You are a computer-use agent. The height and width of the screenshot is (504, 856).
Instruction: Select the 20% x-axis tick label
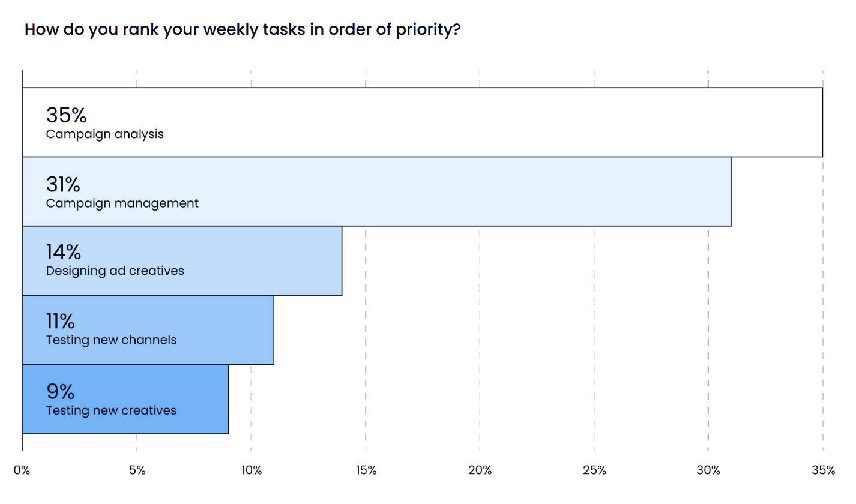[x=480, y=470]
